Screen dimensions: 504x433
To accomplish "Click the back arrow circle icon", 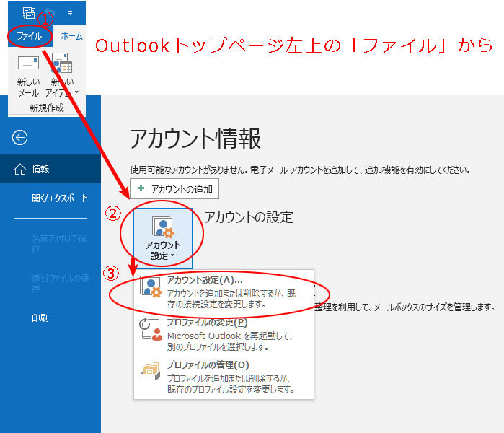I will [19, 138].
